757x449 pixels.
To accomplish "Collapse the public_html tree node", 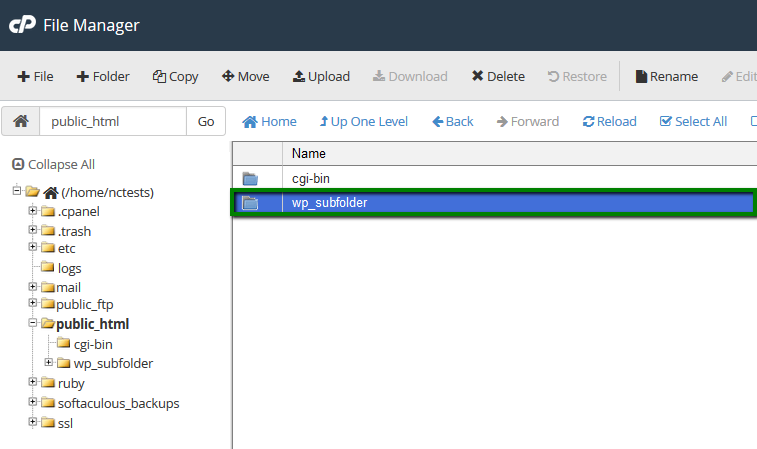I will coord(33,324).
